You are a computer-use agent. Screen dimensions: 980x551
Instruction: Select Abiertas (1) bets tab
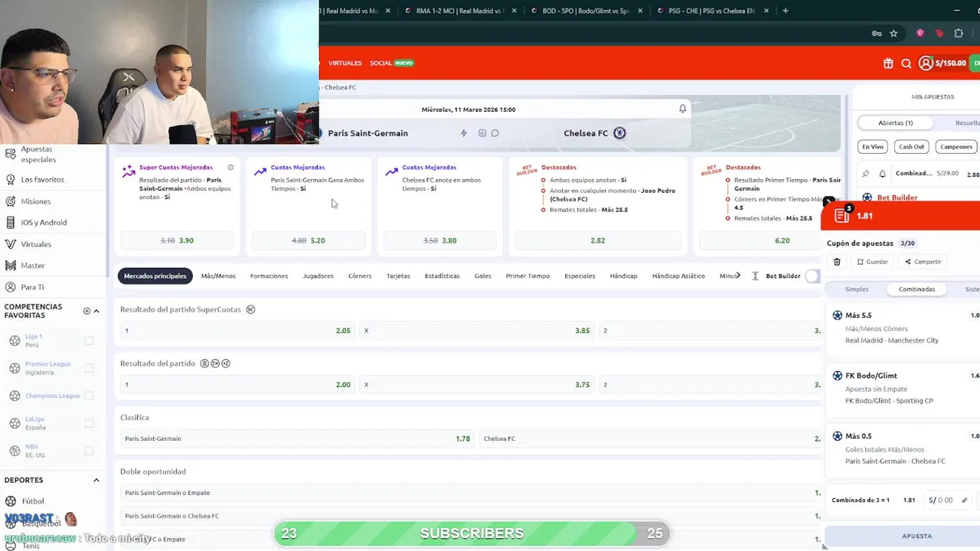point(895,122)
